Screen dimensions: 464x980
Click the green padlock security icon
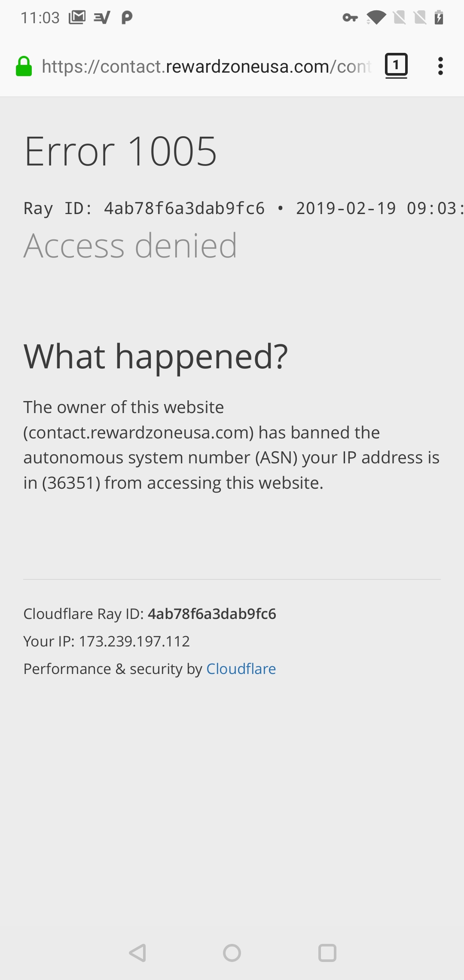pos(24,65)
